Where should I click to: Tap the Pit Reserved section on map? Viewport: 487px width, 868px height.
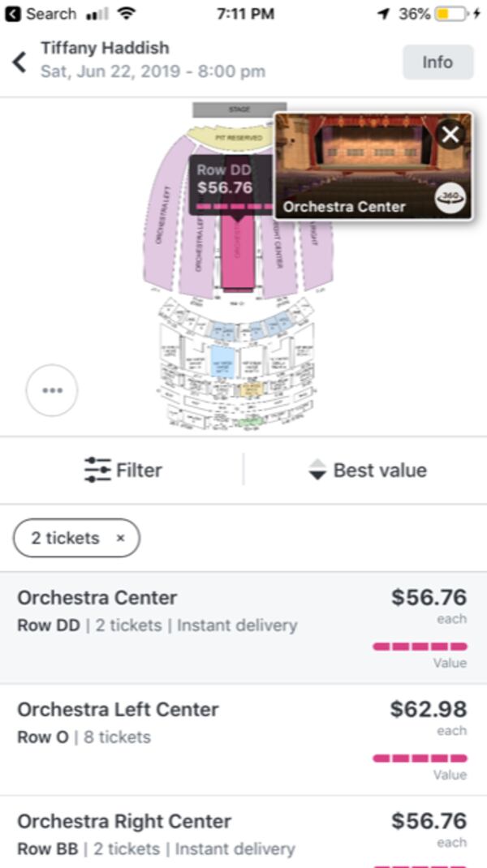237,138
